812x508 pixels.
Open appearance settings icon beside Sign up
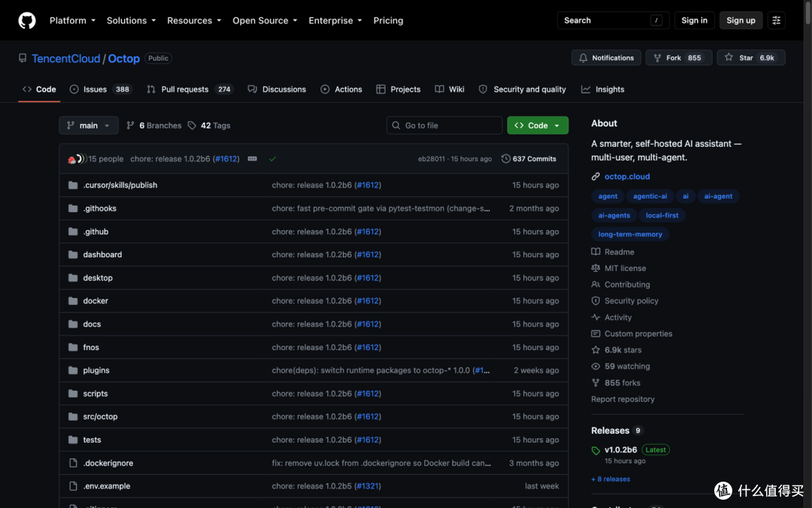coord(776,20)
